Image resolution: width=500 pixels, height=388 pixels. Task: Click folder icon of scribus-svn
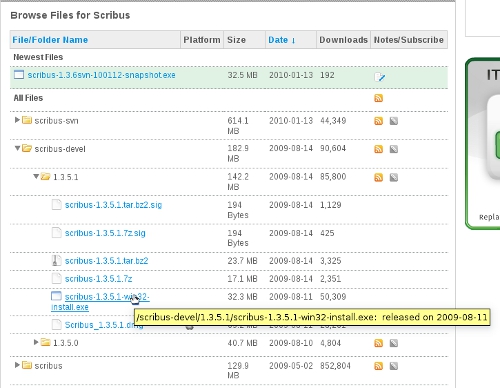click(x=27, y=120)
